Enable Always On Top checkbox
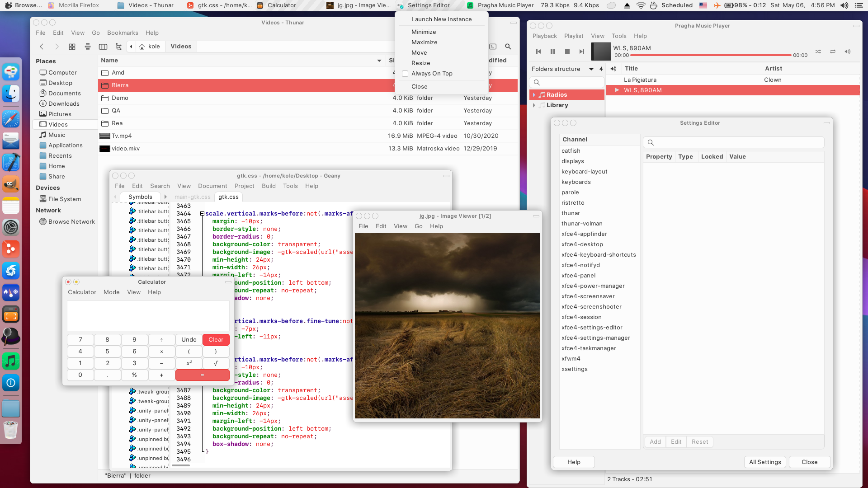Screen dimensions: 868x488 (x=405, y=74)
